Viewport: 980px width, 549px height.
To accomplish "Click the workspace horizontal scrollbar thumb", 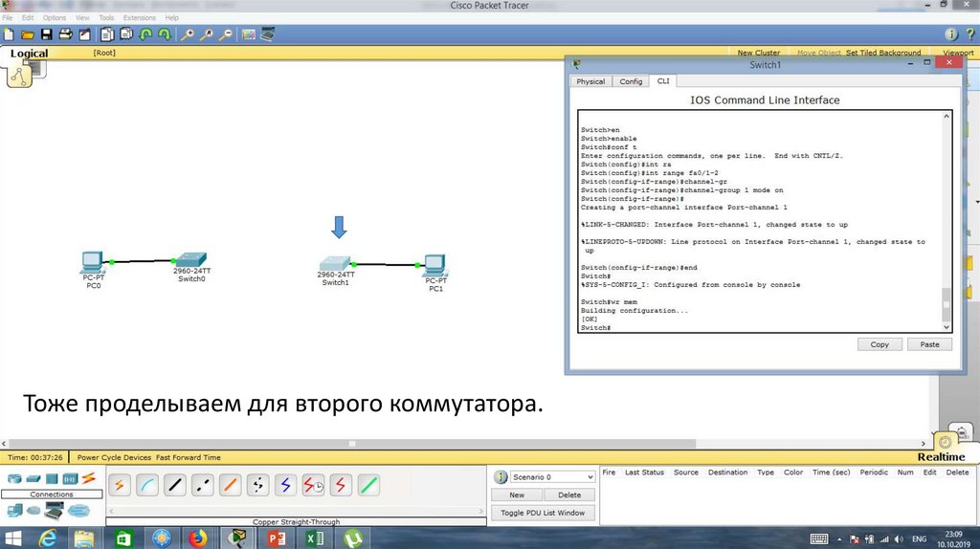I will coord(352,444).
